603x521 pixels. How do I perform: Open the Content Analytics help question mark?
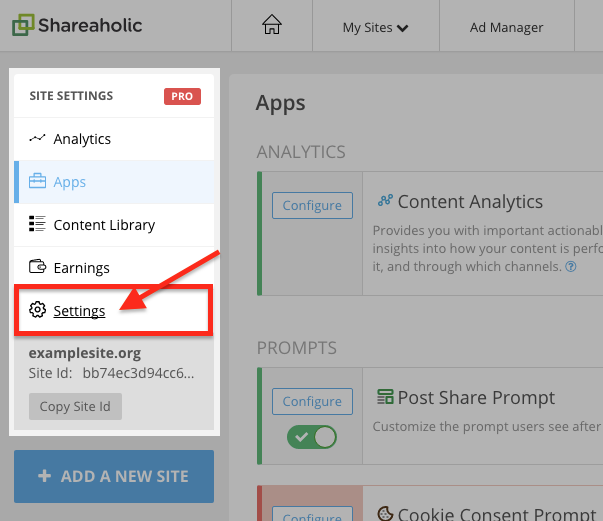(571, 266)
